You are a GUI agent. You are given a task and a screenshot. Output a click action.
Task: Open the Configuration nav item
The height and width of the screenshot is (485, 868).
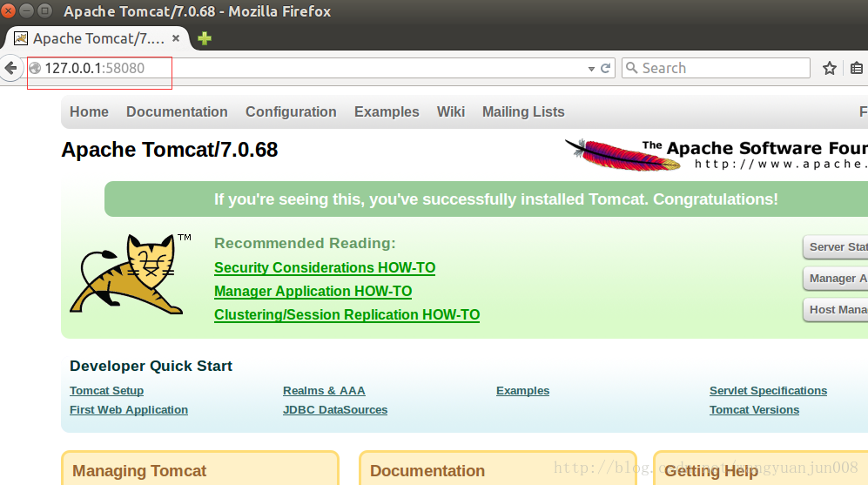(x=291, y=111)
